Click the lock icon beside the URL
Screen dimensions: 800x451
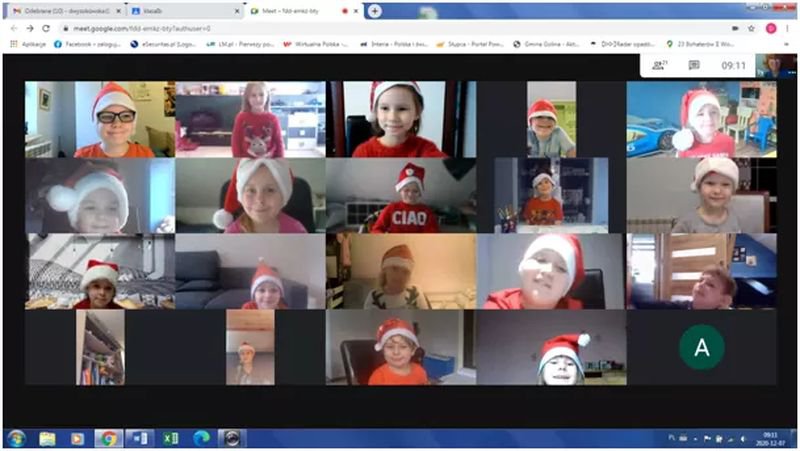[x=65, y=29]
